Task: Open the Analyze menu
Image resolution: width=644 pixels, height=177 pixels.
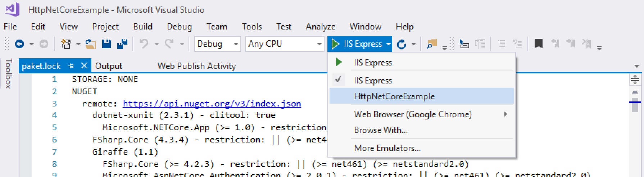Action: pyautogui.click(x=321, y=27)
